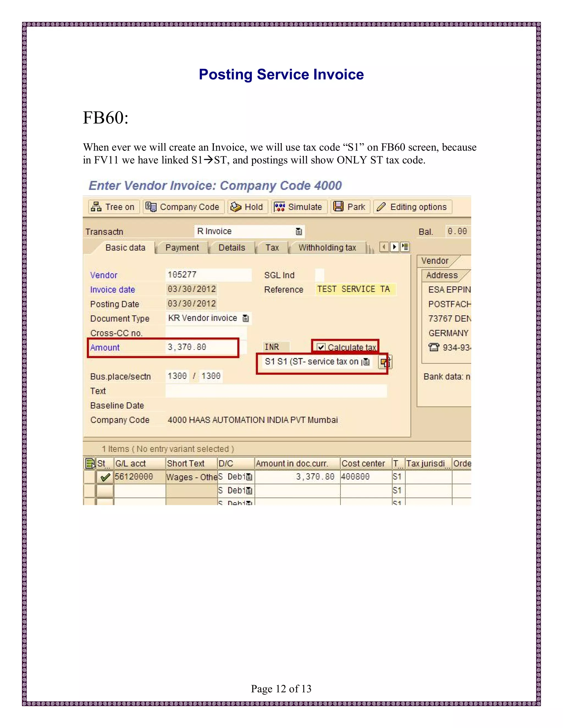Image resolution: width=563 pixels, height=728 pixels.
Task: Click the Text input field
Action: (x=276, y=391)
